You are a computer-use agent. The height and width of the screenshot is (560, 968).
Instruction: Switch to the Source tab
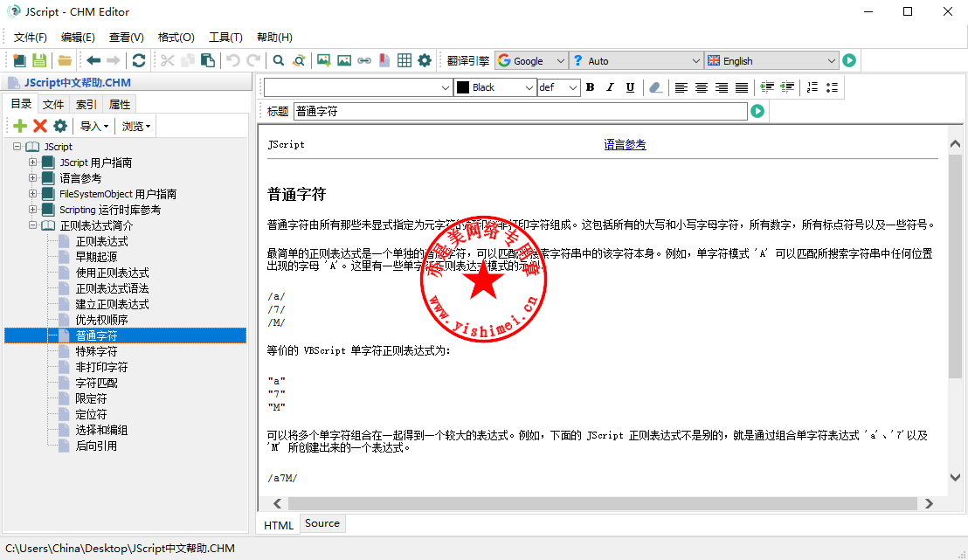pos(322,523)
